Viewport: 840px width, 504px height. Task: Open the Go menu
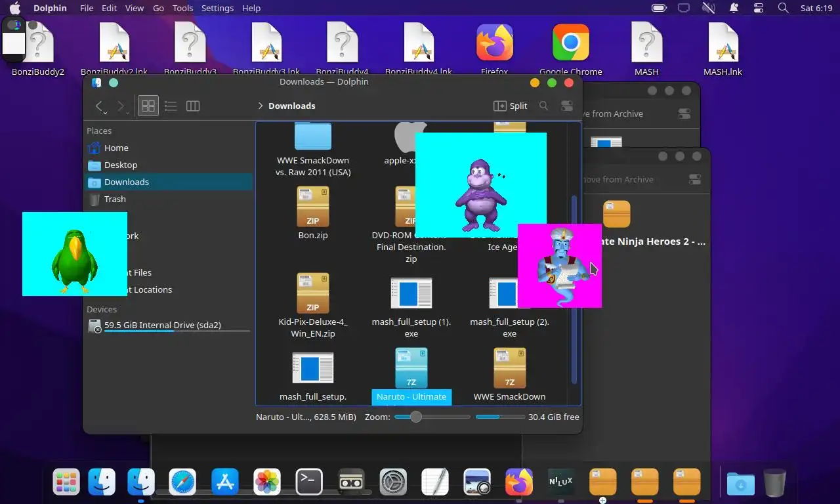pyautogui.click(x=158, y=8)
